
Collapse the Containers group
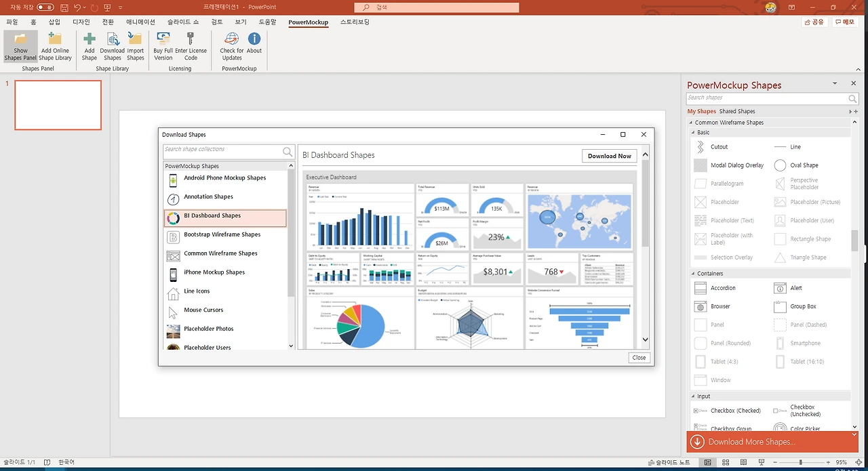(x=693, y=274)
